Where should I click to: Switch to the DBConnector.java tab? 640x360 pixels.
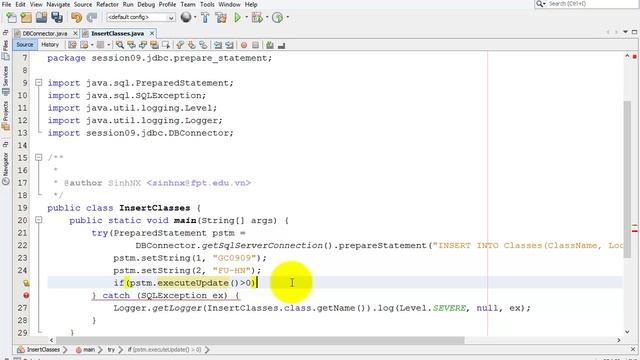[44, 33]
